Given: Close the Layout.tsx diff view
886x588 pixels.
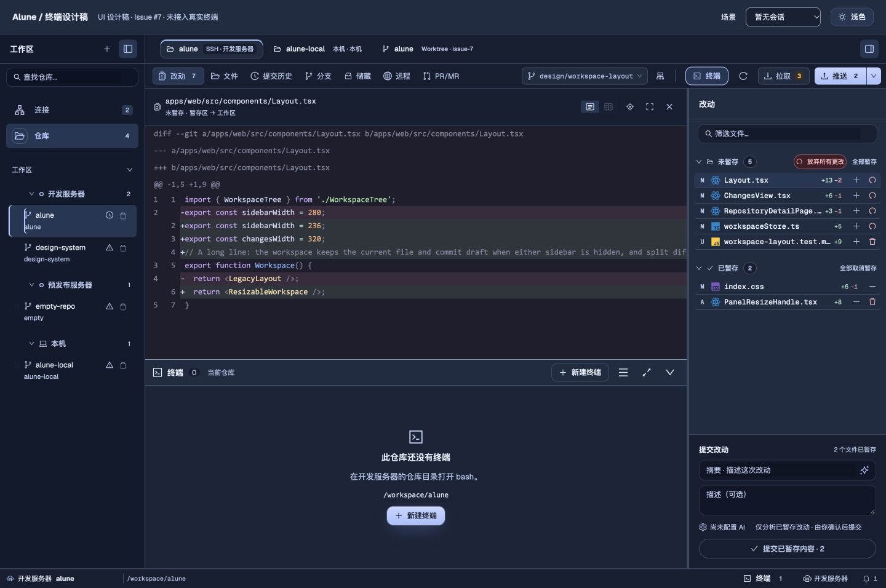Looking at the screenshot, I should 669,106.
